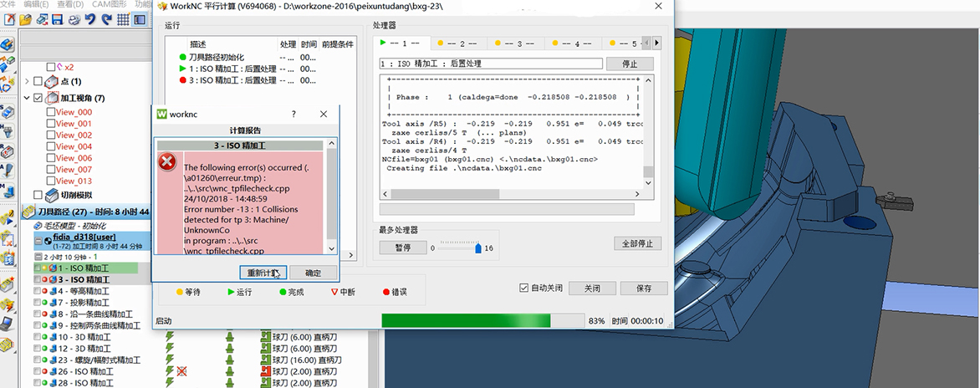The width and height of the screenshot is (980, 388).
Task: Click the sidebar icon marked S
Action: pos(8,112)
